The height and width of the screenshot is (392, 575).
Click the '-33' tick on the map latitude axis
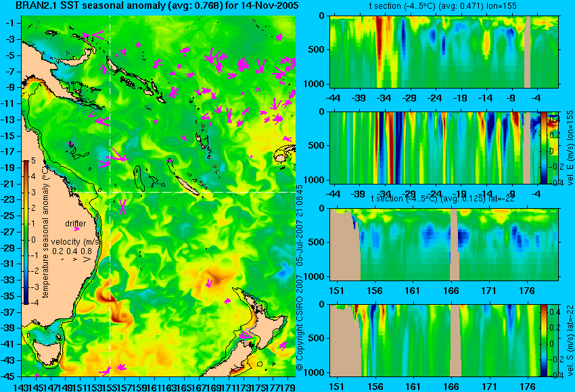pos(7,280)
